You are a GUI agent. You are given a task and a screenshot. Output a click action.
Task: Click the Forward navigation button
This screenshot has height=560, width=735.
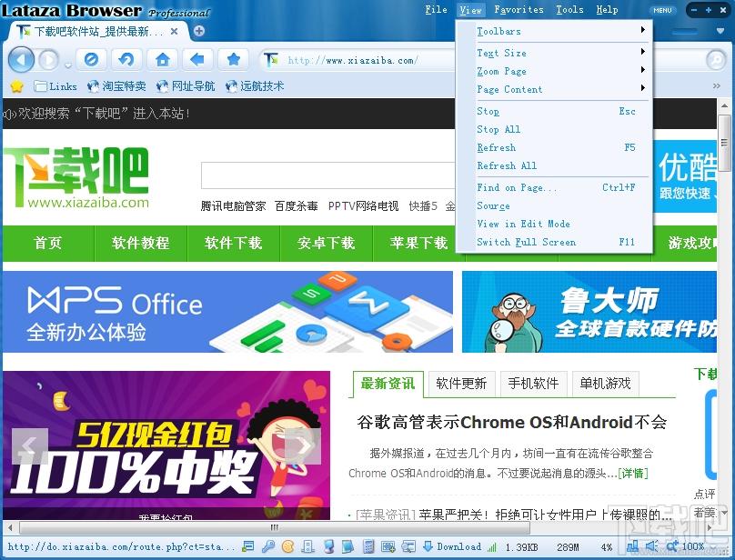[x=48, y=60]
